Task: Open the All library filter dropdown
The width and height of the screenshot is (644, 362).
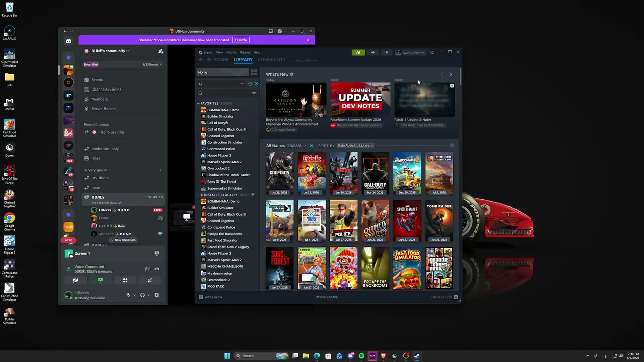Action: pos(221,84)
